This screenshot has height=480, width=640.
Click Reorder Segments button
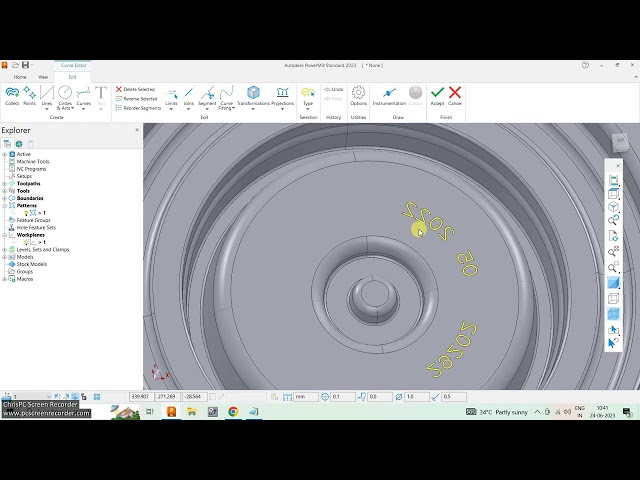pos(138,108)
